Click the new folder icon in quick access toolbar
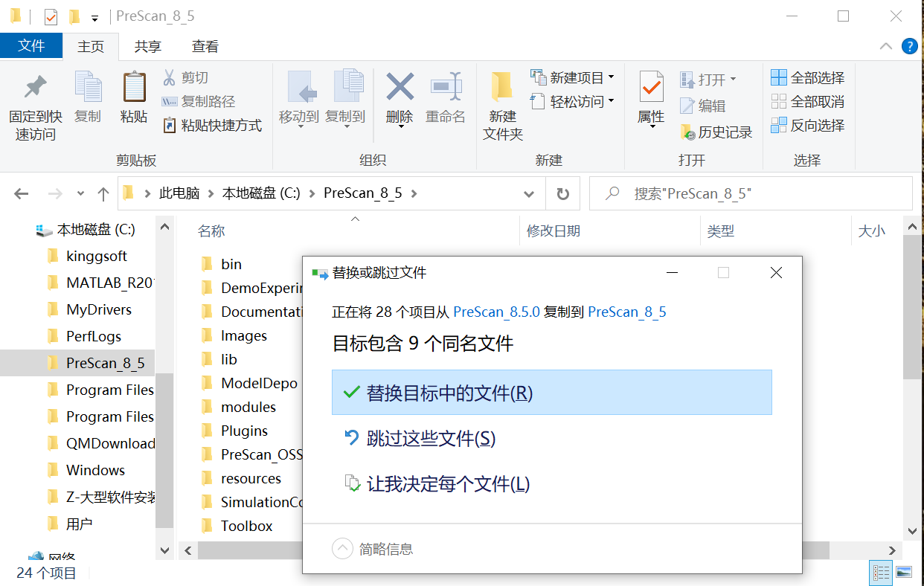 pyautogui.click(x=74, y=16)
